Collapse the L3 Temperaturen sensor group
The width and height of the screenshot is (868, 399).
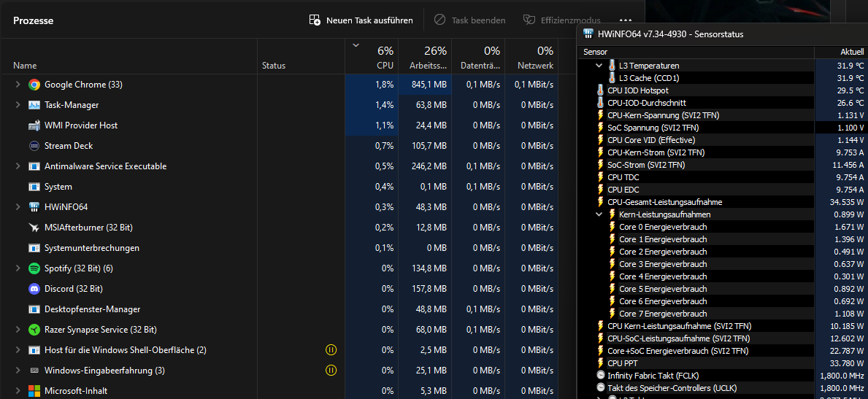(599, 66)
